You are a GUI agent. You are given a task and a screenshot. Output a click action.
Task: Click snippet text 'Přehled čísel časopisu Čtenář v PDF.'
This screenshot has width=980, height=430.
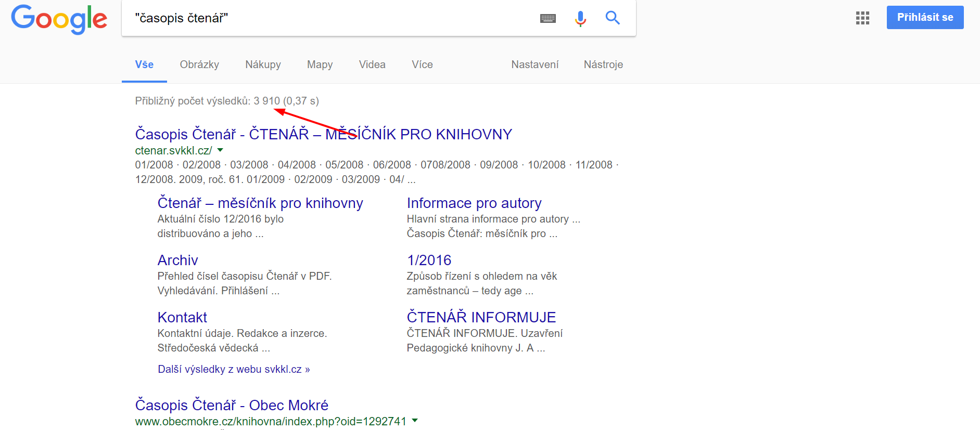pyautogui.click(x=245, y=276)
